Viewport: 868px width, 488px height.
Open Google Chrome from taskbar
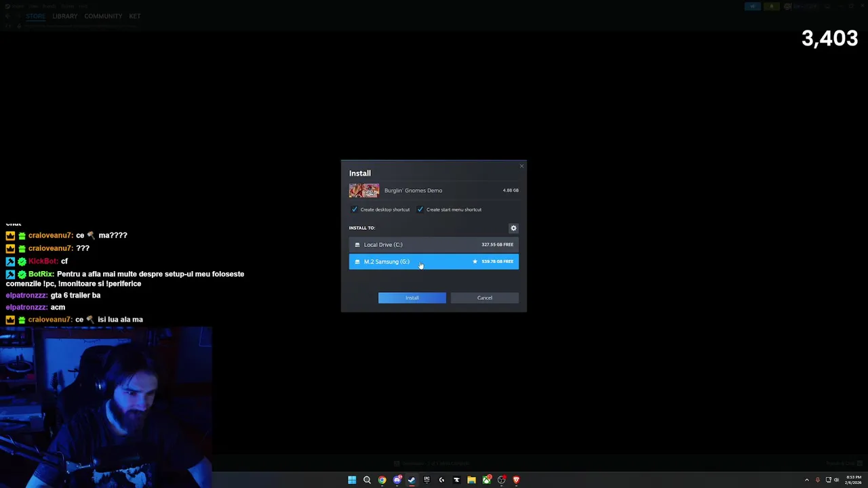click(x=382, y=480)
